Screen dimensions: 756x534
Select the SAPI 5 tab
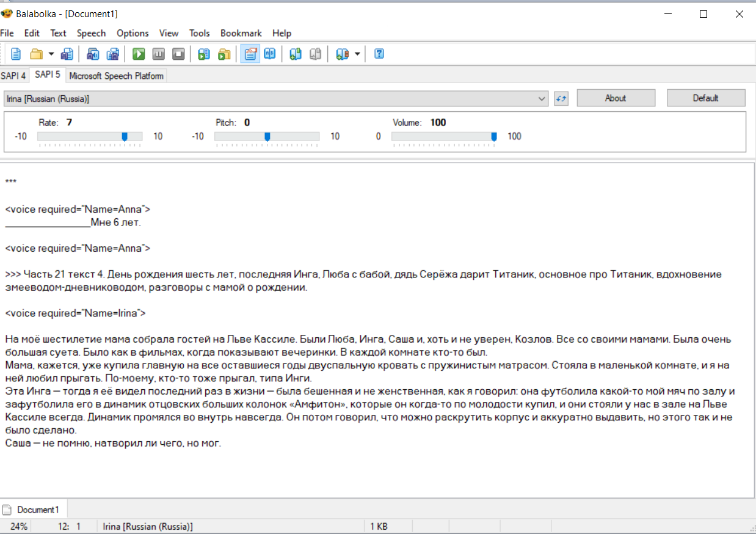coord(48,75)
